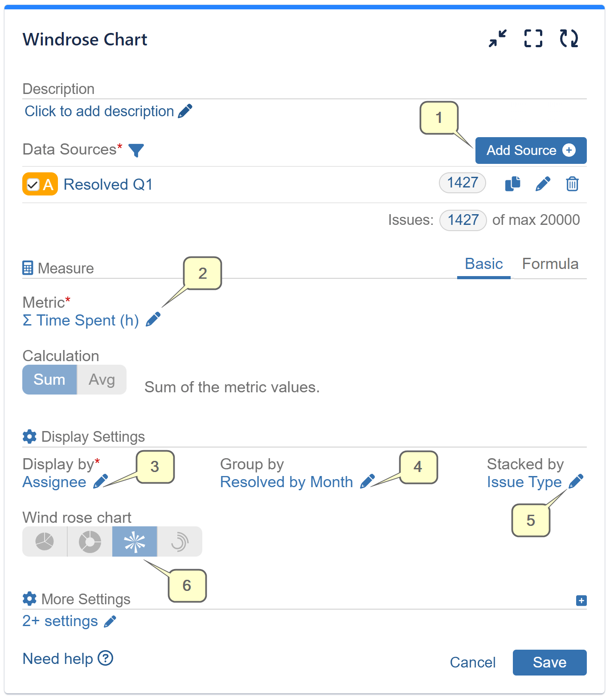
Task: Select the pie wind rose chart style
Action: 45,541
